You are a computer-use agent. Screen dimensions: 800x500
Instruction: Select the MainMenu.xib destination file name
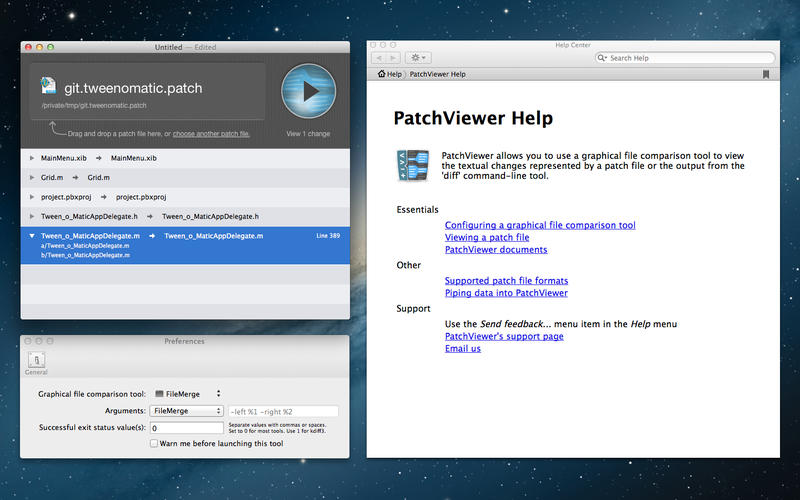pos(134,158)
